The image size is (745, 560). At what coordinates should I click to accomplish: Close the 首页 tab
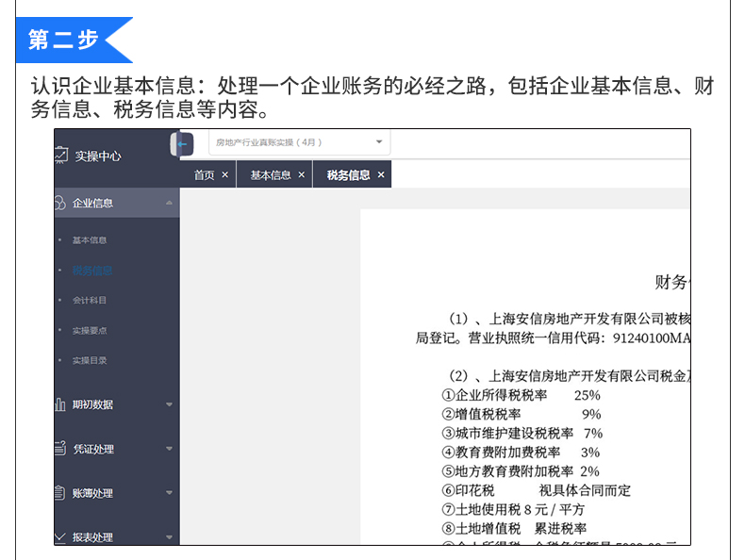click(x=225, y=174)
